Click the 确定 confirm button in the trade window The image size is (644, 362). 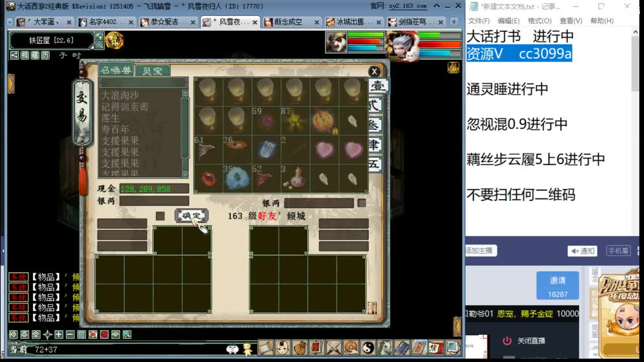(191, 216)
